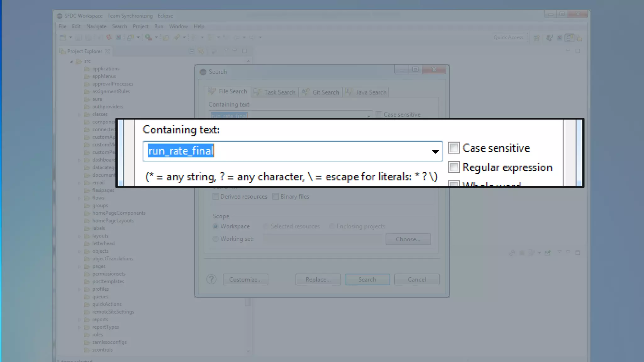Click the help question mark icon

[211, 279]
